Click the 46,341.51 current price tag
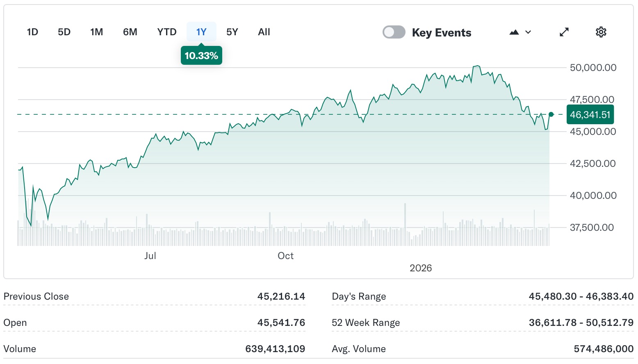This screenshot has height=364, width=638. click(x=590, y=115)
